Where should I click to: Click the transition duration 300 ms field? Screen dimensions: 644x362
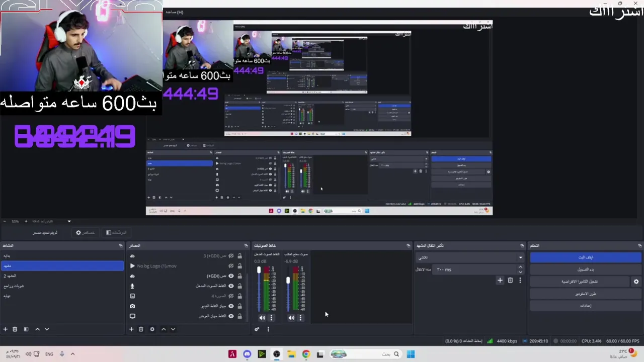[475, 269]
